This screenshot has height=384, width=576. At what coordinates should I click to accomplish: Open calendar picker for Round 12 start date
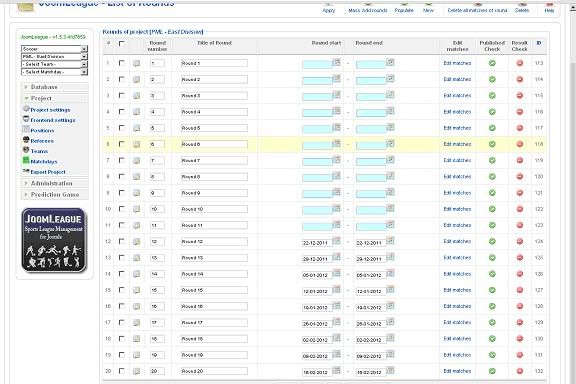336,241
